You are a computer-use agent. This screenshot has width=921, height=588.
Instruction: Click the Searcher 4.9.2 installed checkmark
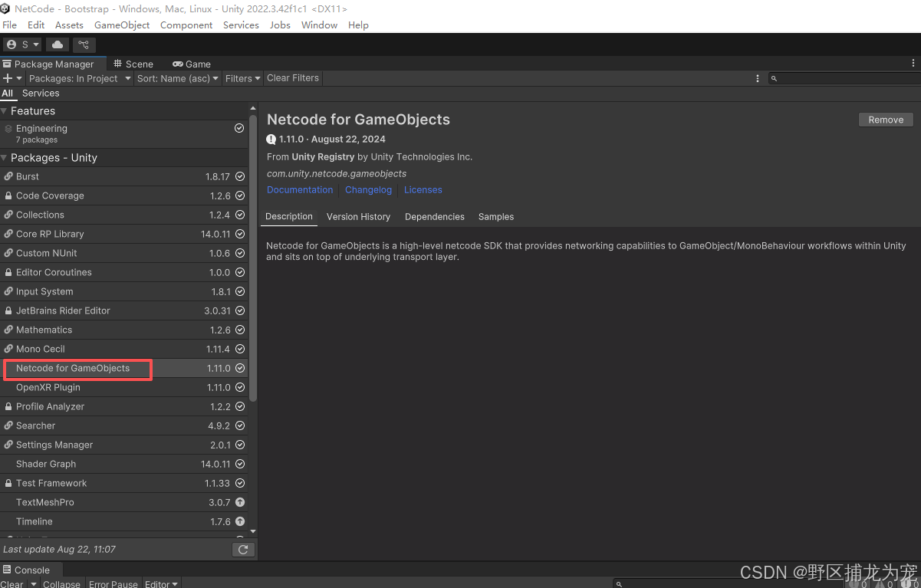[x=240, y=425]
